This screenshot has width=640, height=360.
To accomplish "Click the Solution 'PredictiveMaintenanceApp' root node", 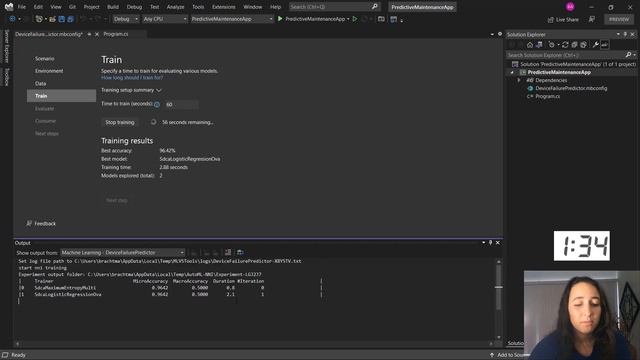I will pos(578,64).
